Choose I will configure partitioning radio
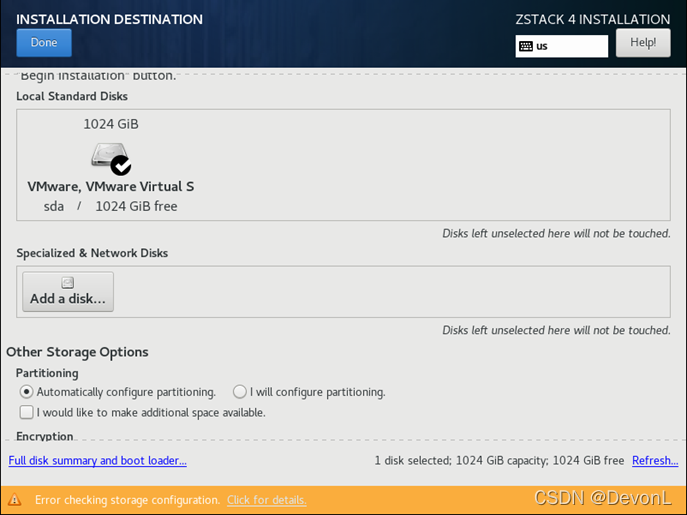The height and width of the screenshot is (515, 687). [x=240, y=391]
